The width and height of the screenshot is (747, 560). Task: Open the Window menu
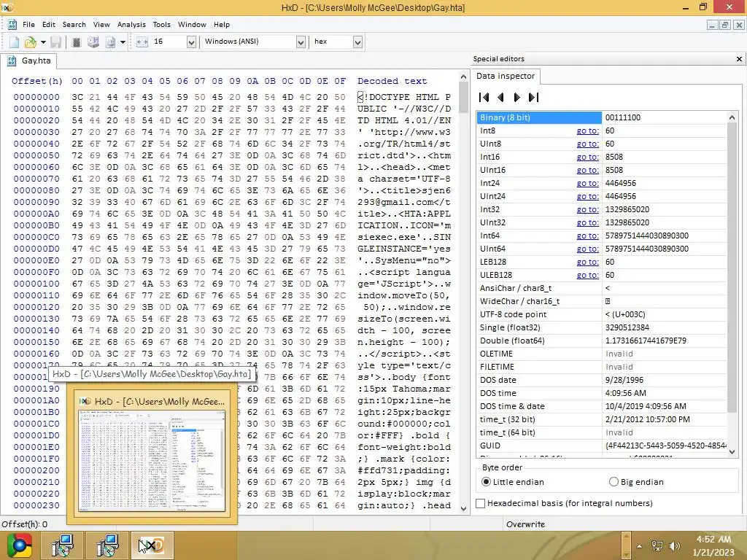point(192,24)
